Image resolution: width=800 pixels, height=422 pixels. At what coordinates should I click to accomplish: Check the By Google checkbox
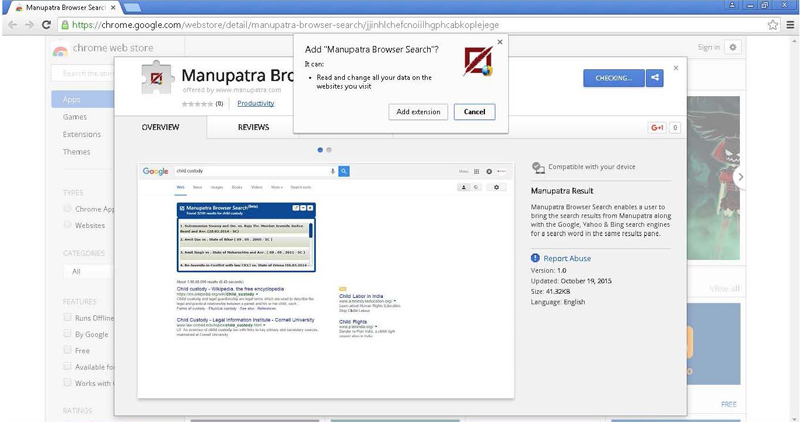coord(67,334)
